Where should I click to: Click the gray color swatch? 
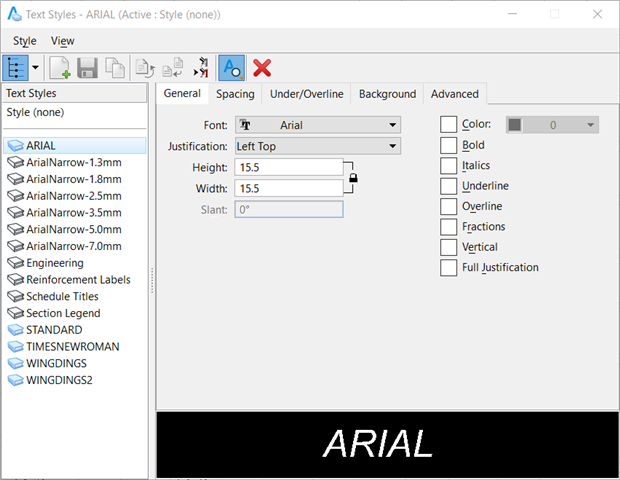(514, 125)
